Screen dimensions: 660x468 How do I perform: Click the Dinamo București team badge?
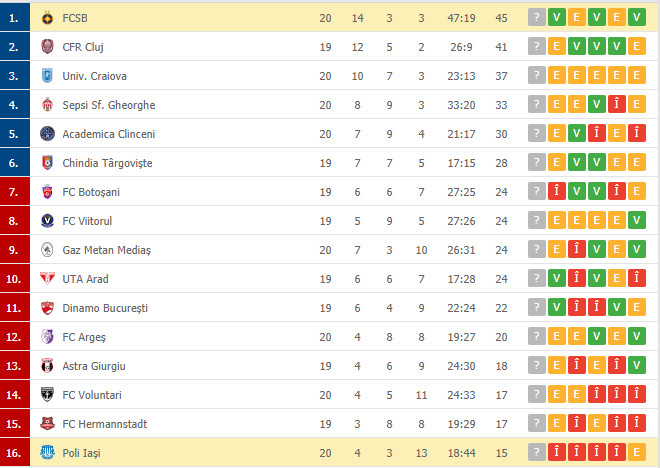pos(48,308)
